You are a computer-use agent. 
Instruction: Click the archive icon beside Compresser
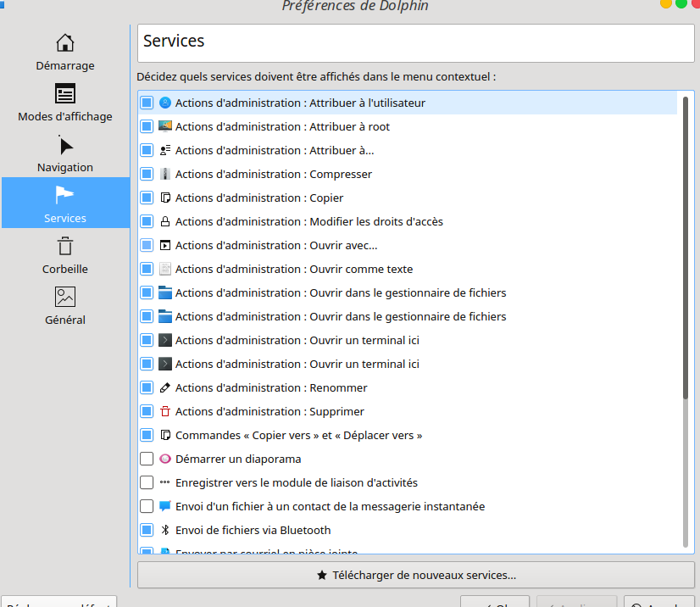(x=165, y=174)
